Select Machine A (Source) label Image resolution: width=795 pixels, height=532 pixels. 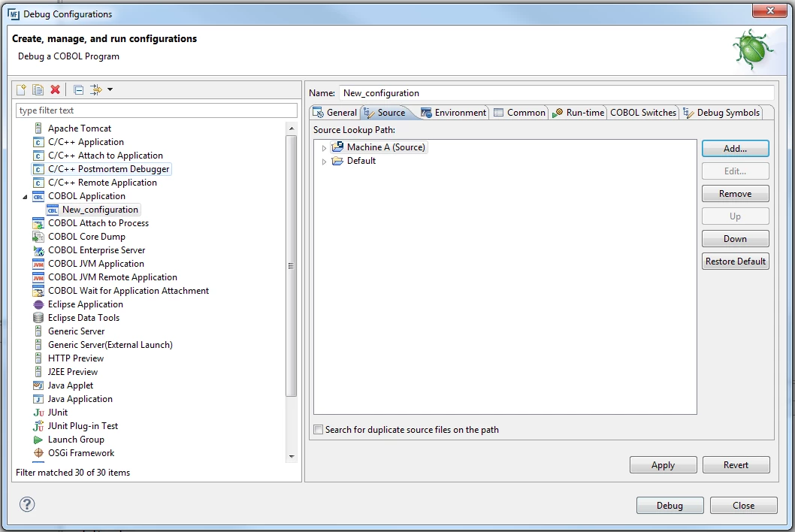(x=385, y=147)
